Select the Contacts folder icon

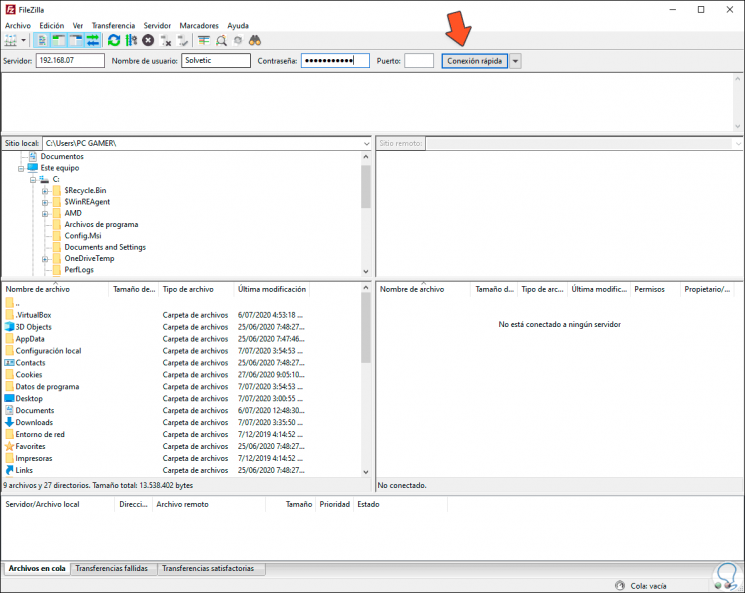10,363
